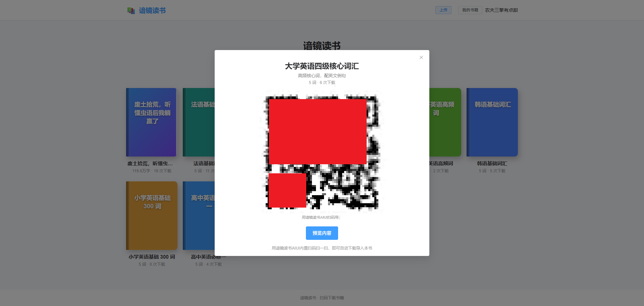Click the hint text about 内置扫码扫一扫
The height and width of the screenshot is (306, 644).
coord(322,248)
